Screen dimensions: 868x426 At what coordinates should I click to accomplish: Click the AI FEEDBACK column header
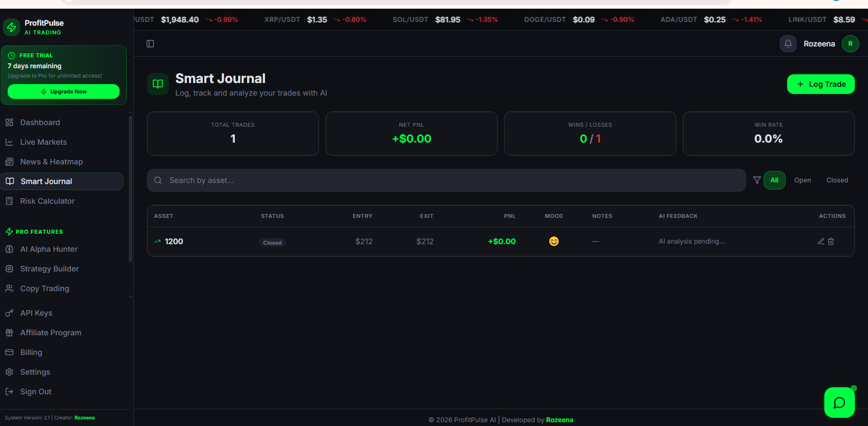tap(678, 216)
